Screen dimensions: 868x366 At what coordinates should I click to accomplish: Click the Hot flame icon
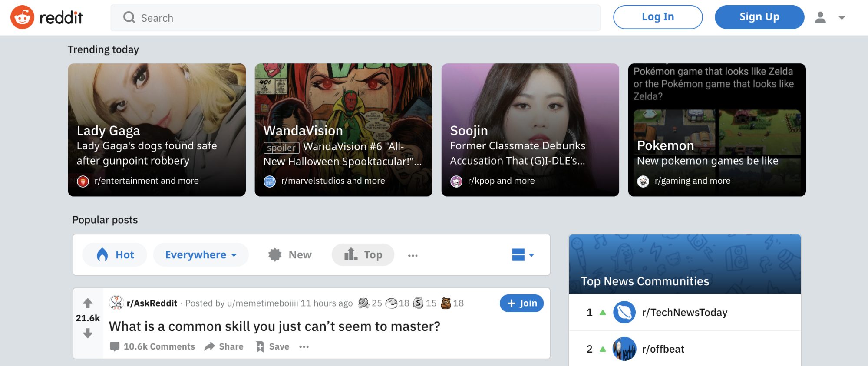click(102, 254)
